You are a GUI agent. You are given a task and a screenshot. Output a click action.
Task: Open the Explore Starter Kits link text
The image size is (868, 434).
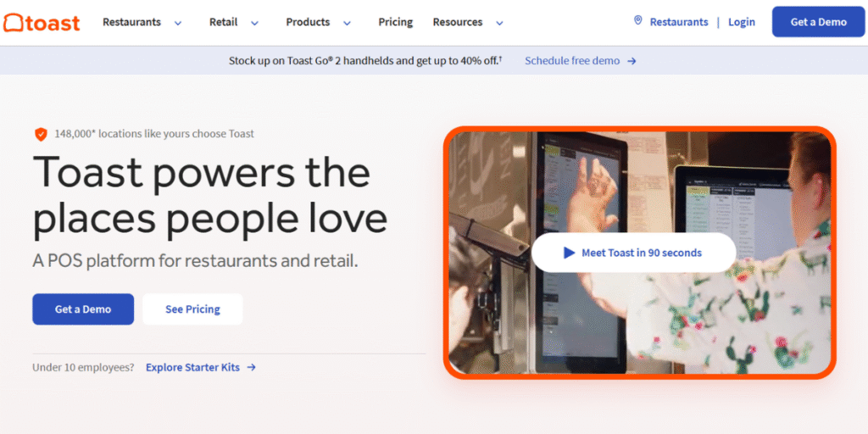point(192,368)
